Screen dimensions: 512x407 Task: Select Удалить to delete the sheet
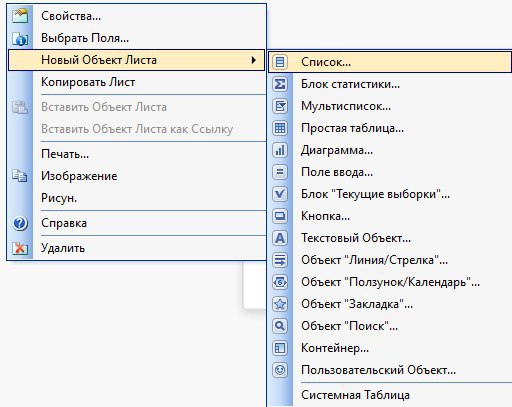coord(136,248)
